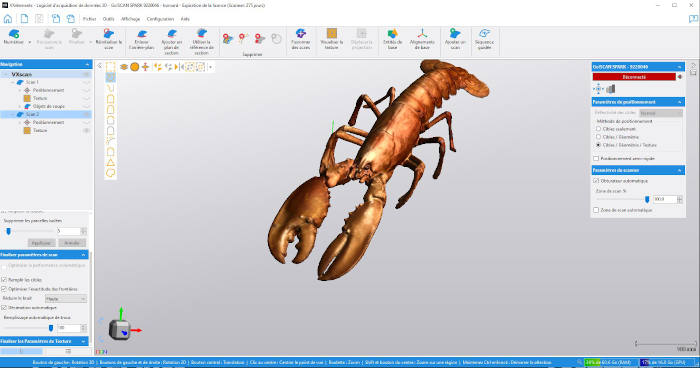Click the stacked layers icon in viewport toolbar
This screenshot has height=368, width=700.
(124, 67)
